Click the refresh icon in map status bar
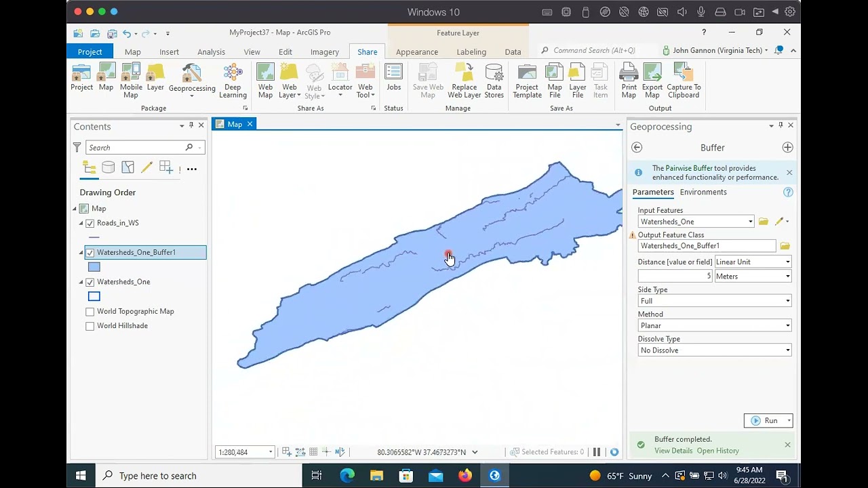Viewport: 868px width, 488px height. (614, 452)
